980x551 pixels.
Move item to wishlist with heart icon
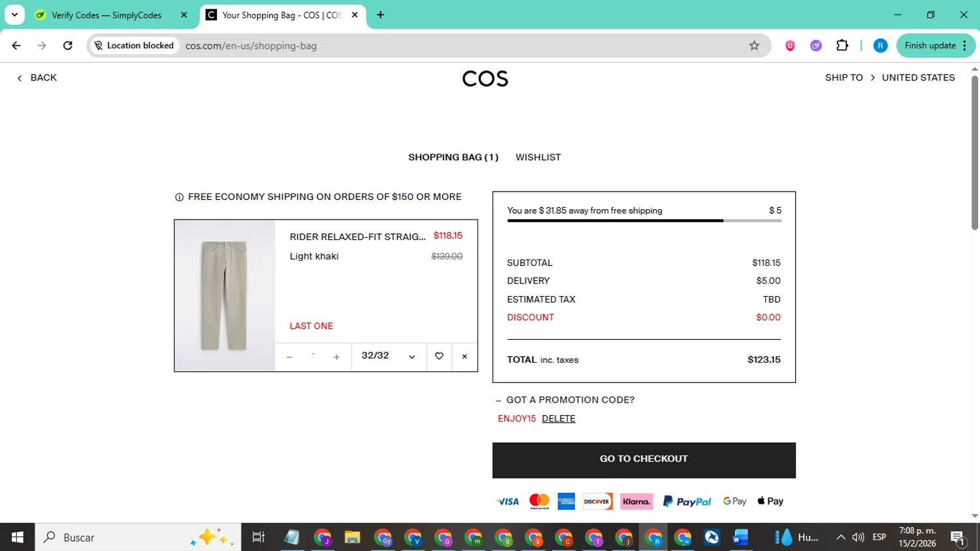coord(439,357)
